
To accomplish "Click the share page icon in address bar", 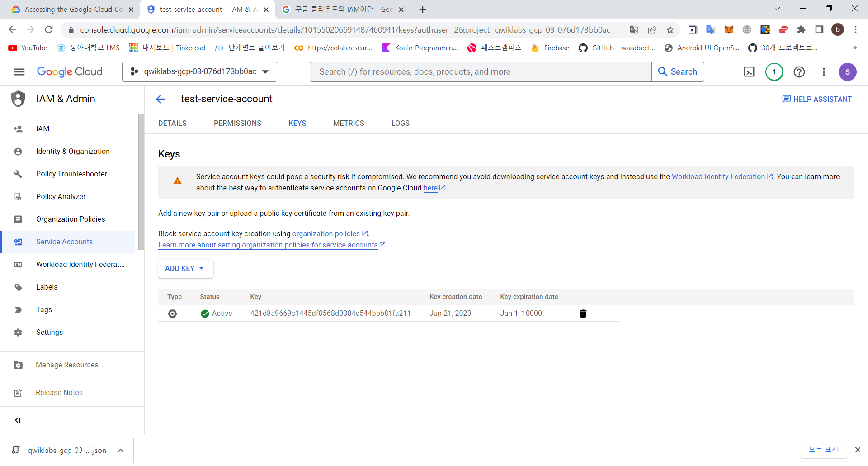I will point(652,30).
